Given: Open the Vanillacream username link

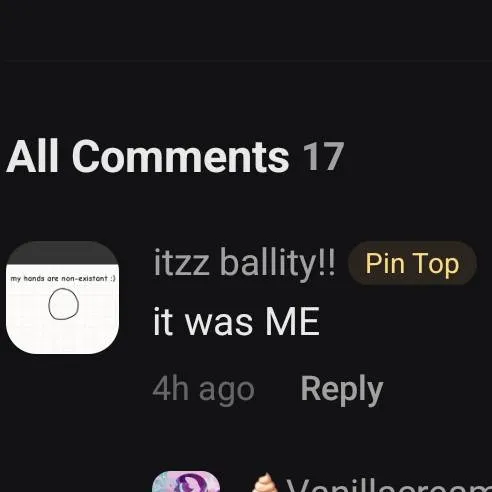Looking at the screenshot, I should [389, 484].
